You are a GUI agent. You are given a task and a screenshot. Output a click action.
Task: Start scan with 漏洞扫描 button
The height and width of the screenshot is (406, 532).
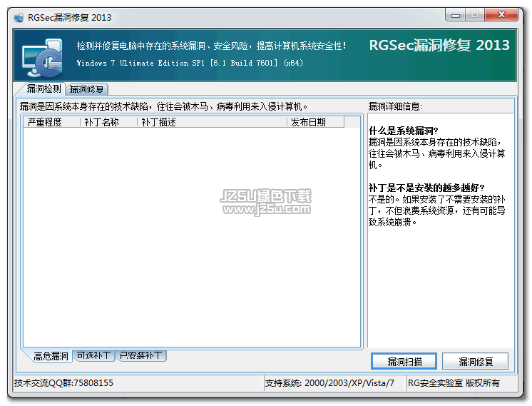(404, 362)
